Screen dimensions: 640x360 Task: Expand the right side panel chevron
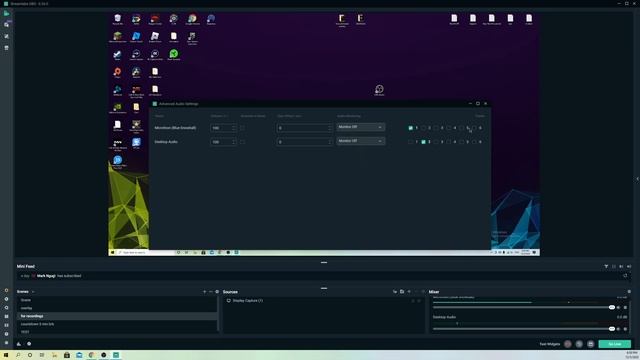[637, 179]
